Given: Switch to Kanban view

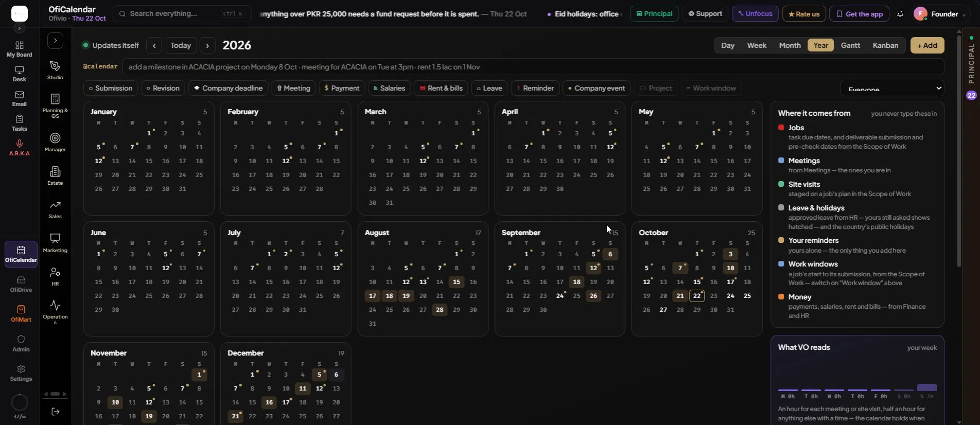Looking at the screenshot, I should (x=885, y=45).
